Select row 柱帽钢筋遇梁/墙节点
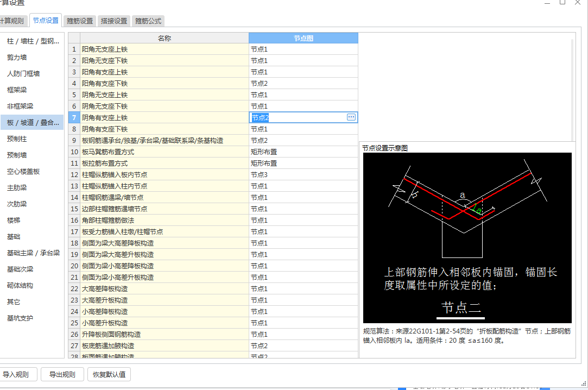 coord(165,197)
